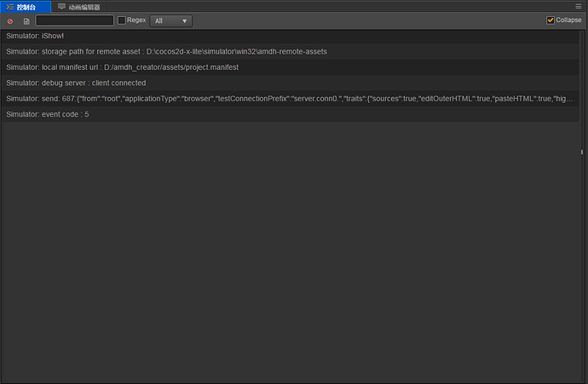Click the console vertical scrollbar handle

pos(582,152)
